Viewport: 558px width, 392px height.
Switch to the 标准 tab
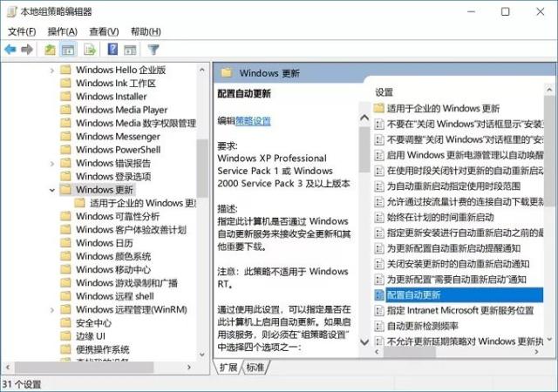point(255,368)
